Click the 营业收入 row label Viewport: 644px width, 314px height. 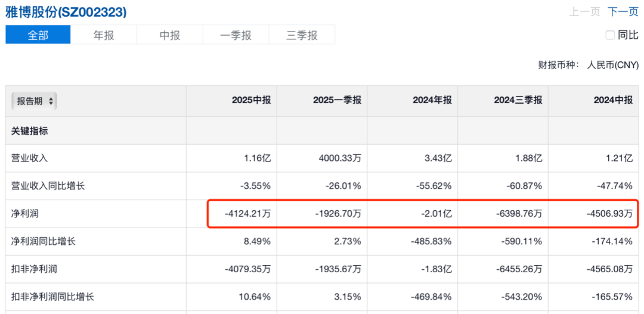(30, 158)
